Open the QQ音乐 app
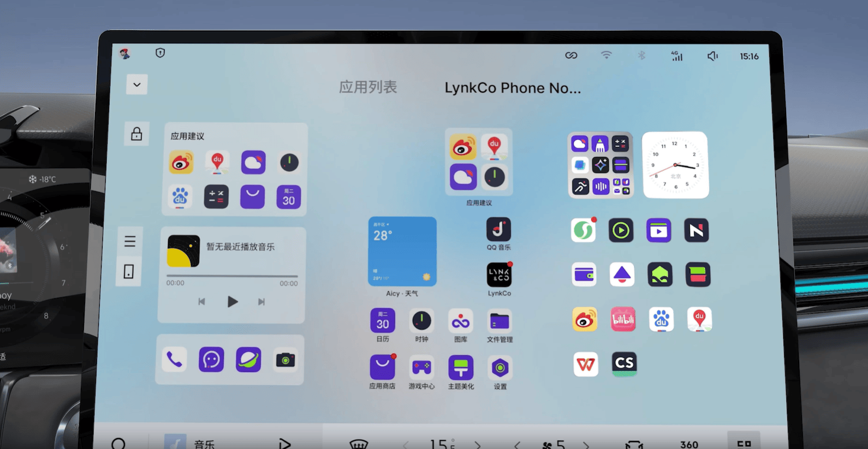Screen dimensions: 868x449 (x=498, y=230)
